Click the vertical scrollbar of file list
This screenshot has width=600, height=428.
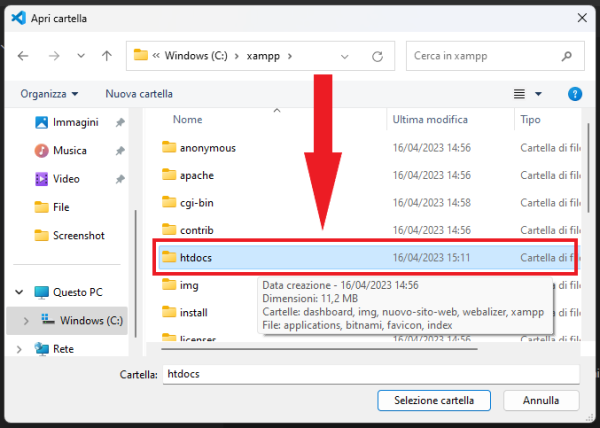589,168
